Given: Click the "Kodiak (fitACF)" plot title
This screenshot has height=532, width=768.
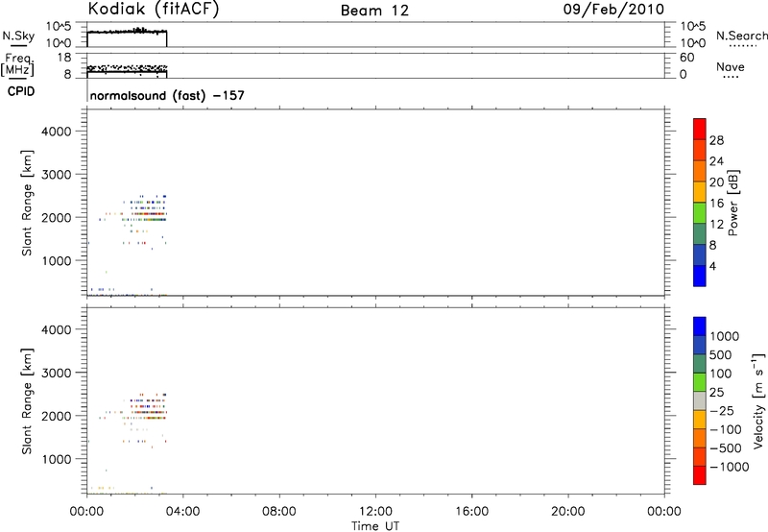Looking at the screenshot, I should 154,9.
